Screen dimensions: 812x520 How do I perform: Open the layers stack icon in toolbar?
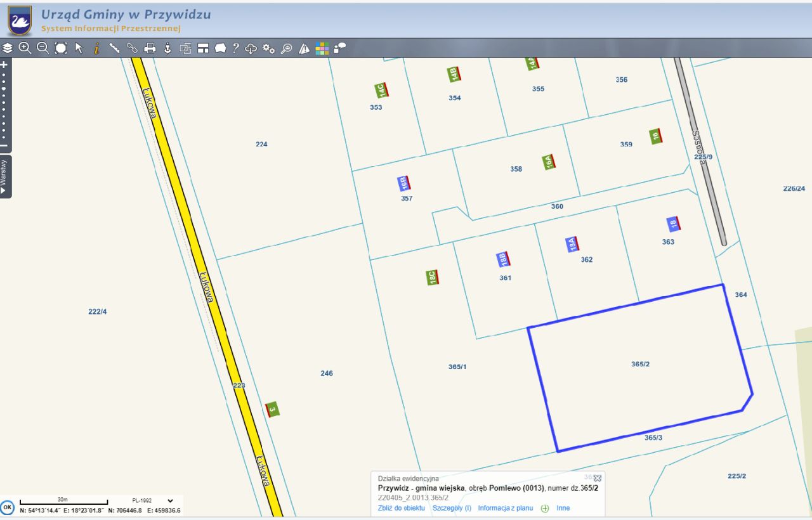tap(8, 48)
